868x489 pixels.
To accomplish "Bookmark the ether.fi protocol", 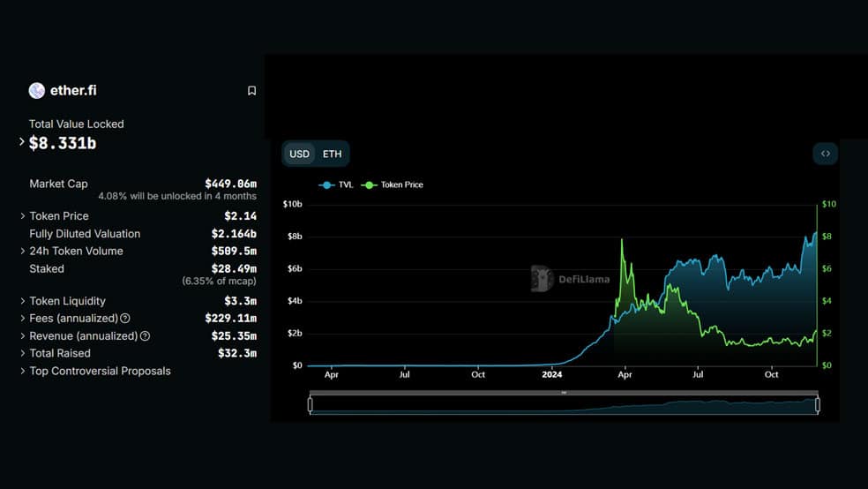I will tap(252, 90).
